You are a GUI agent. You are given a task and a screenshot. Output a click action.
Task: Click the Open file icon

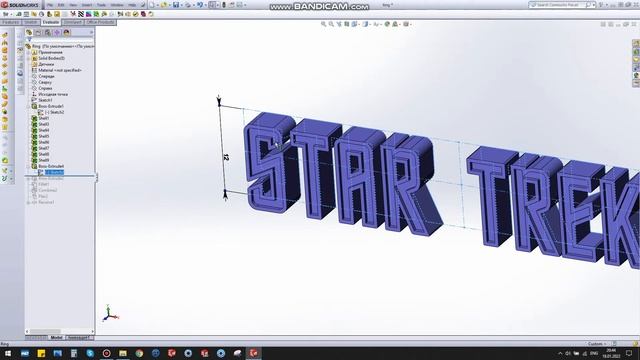[164, 5]
